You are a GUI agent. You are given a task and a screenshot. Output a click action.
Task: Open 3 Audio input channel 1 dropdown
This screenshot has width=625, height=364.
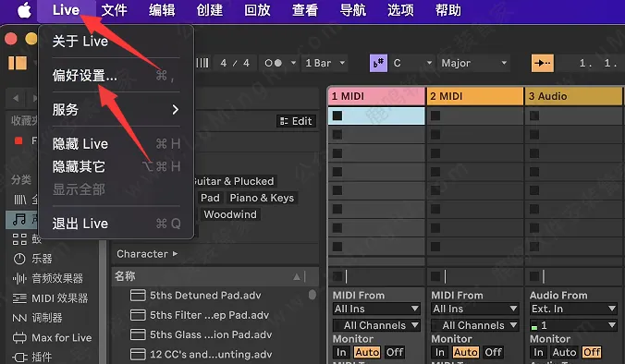pyautogui.click(x=573, y=325)
